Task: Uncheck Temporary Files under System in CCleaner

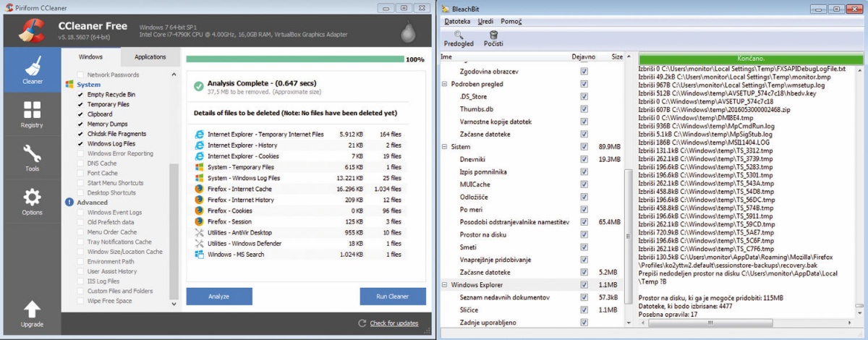Action: (81, 104)
